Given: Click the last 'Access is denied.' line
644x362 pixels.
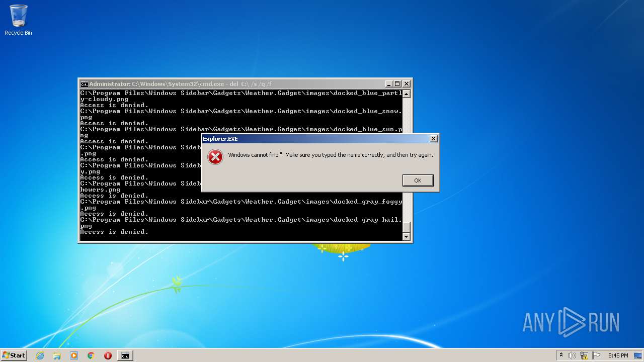Looking at the screenshot, I should [x=114, y=232].
